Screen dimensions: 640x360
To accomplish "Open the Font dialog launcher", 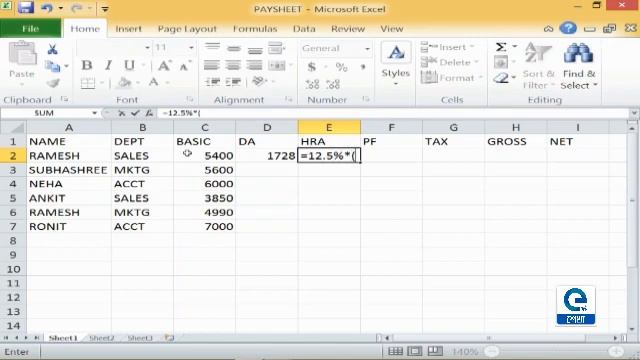I will (x=189, y=99).
